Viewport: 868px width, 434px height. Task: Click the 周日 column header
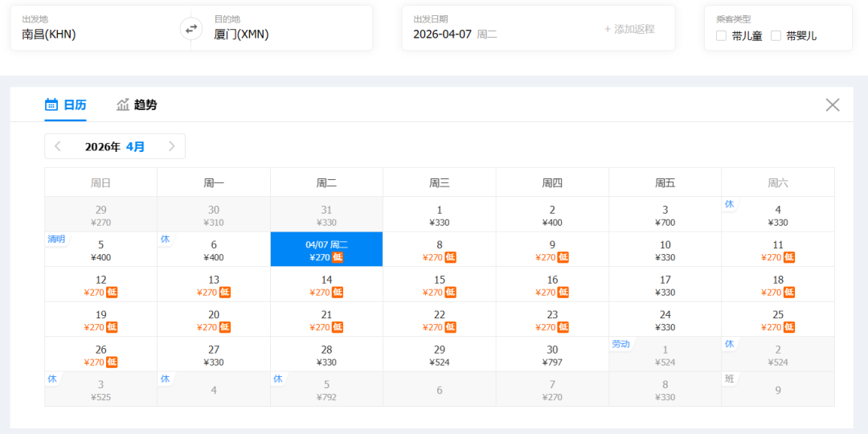click(100, 182)
